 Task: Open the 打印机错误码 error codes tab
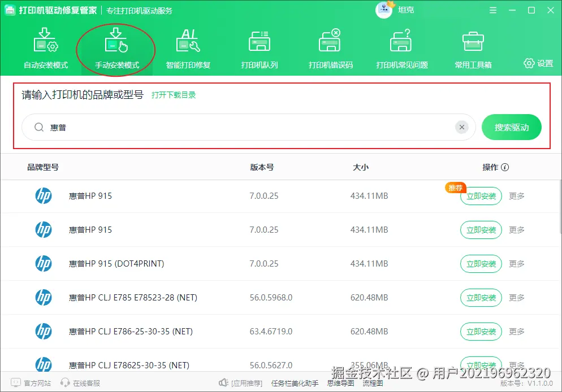[330, 49]
